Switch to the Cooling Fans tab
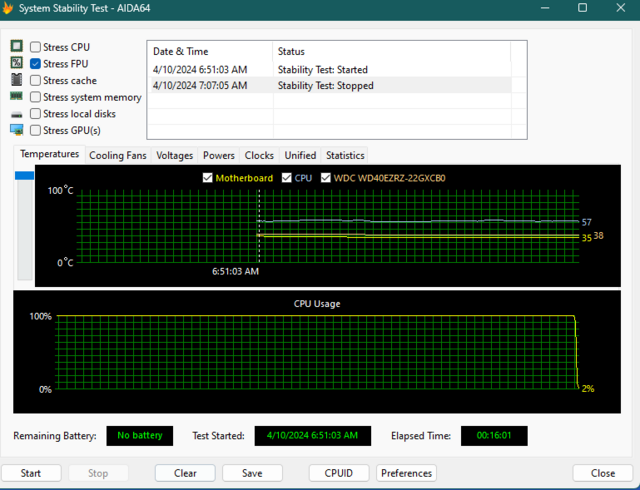Image resolution: width=640 pixels, height=490 pixels. [x=117, y=155]
